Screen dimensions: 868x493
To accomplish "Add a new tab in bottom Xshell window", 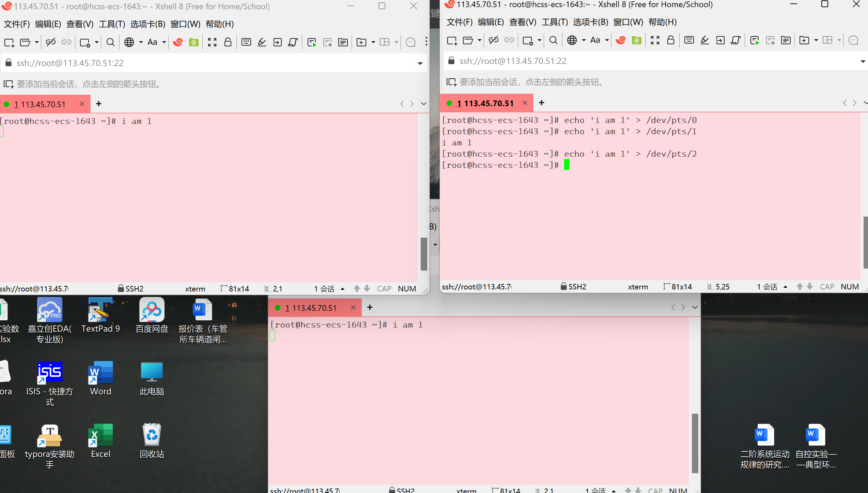I will (x=370, y=307).
